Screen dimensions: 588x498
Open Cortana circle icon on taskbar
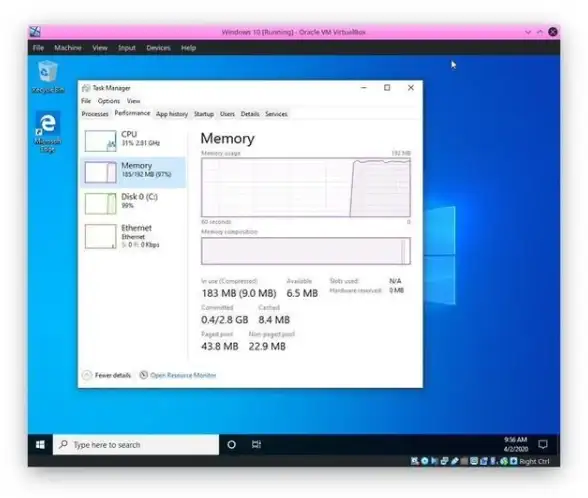click(x=232, y=445)
